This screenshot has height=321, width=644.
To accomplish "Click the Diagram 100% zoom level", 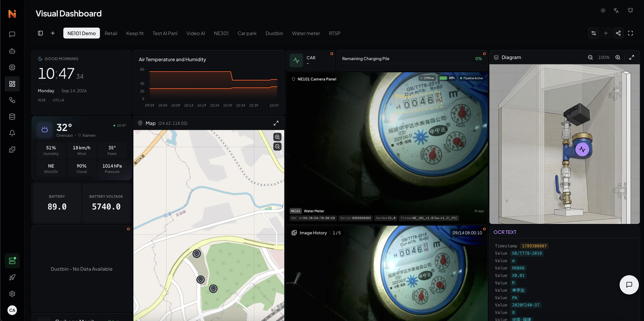I will click(604, 57).
